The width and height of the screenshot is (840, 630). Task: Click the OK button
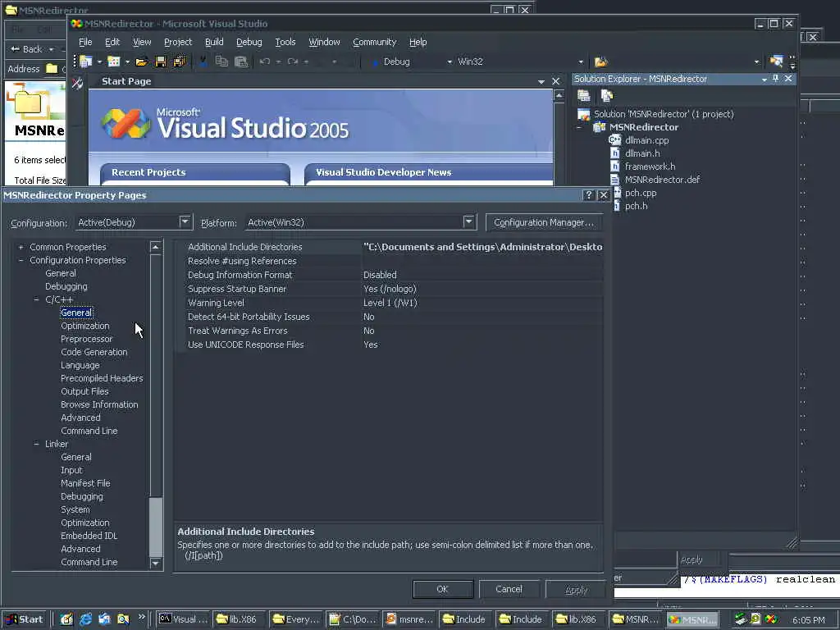(442, 589)
